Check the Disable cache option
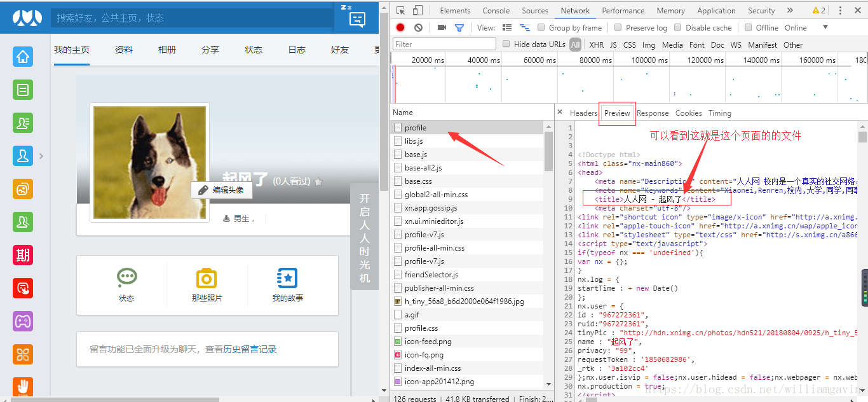868x402 pixels. click(x=678, y=27)
